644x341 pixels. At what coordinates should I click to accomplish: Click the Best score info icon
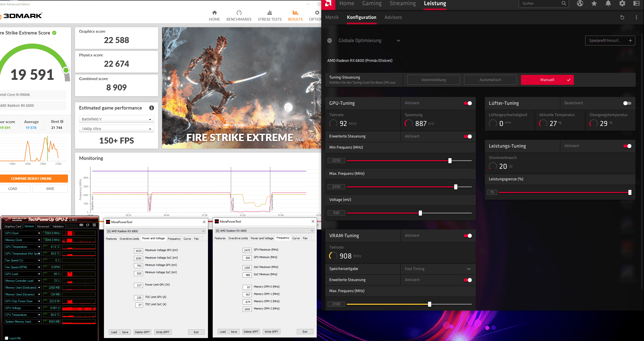[x=62, y=122]
